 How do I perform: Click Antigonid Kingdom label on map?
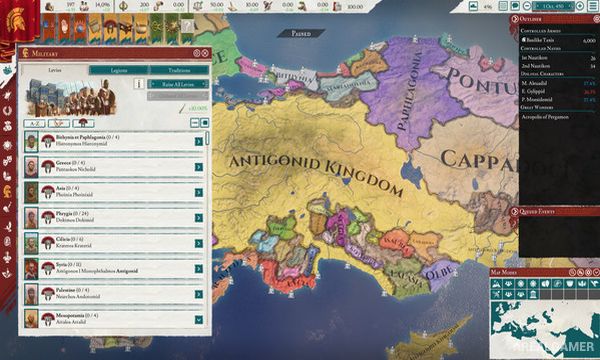[x=316, y=174]
